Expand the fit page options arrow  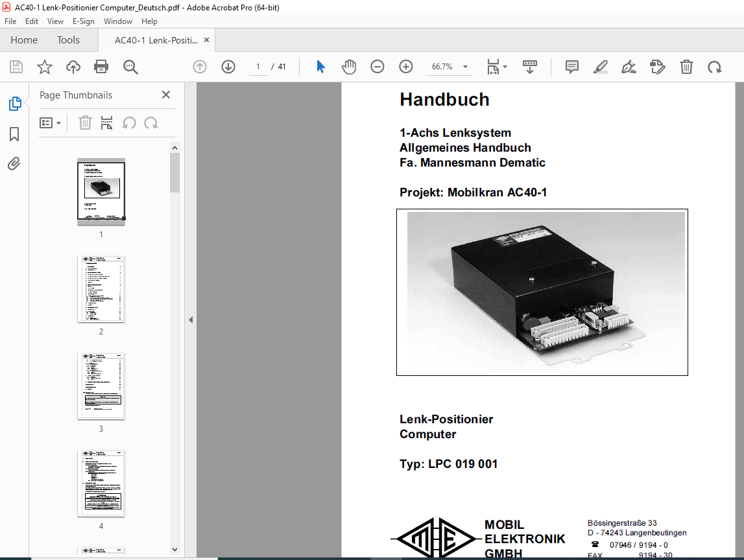(505, 67)
